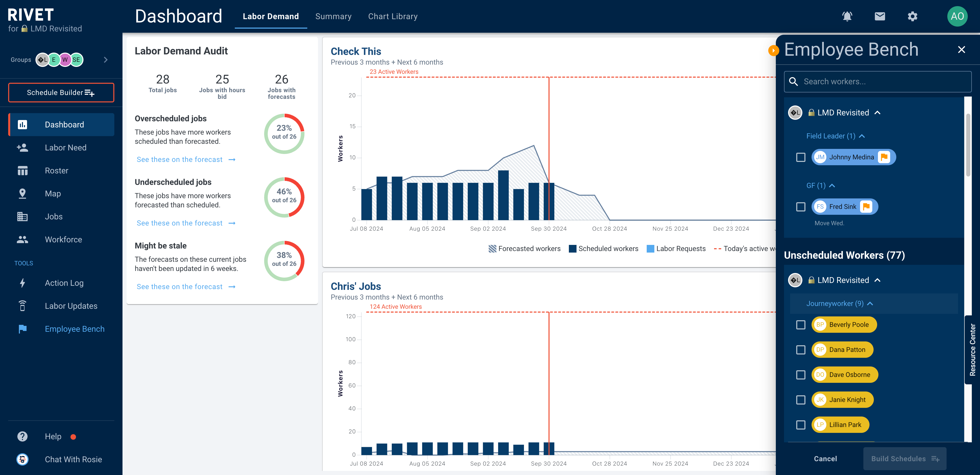The image size is (980, 475).
Task: Switch to the Labor Demand tab
Action: [x=271, y=16]
